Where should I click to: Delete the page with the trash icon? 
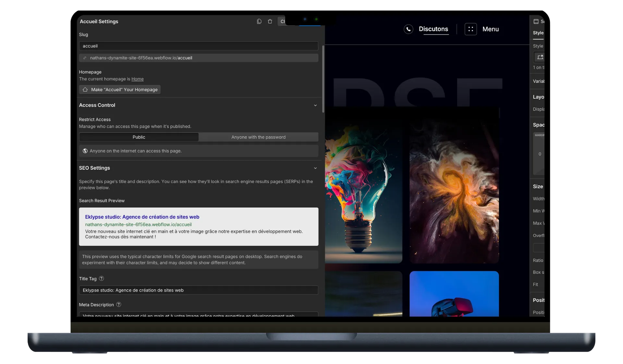270,21
